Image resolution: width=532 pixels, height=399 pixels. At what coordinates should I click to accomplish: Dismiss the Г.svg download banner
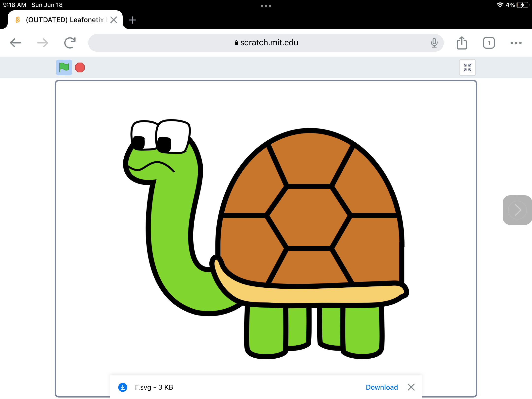[x=411, y=387]
